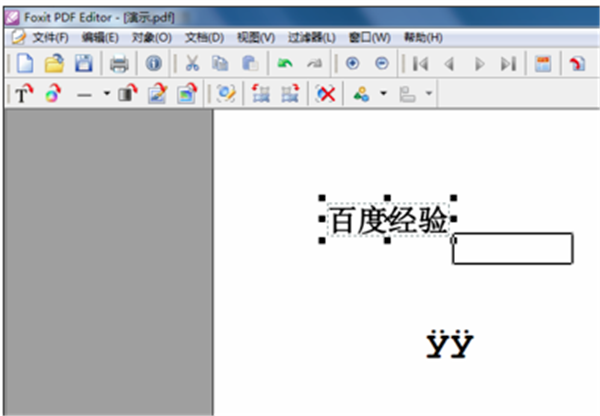Click the second red-arrow transform icon
The width and height of the screenshot is (600, 416).
coord(290,94)
